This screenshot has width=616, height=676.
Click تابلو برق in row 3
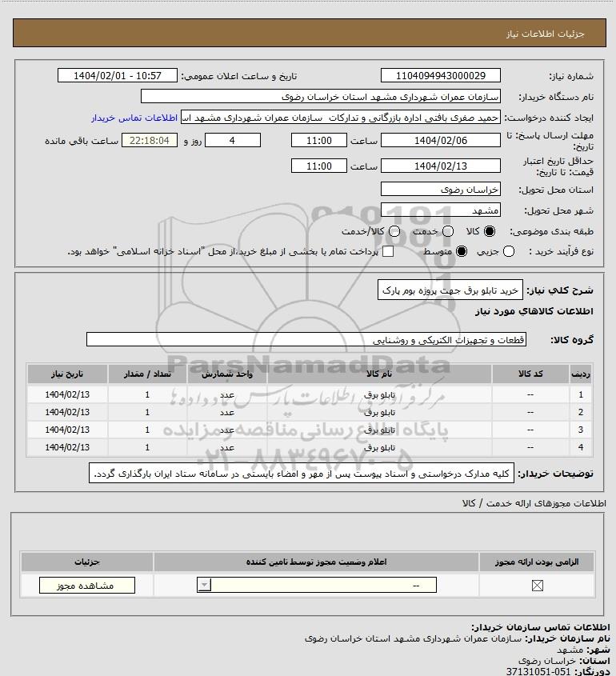(379, 430)
